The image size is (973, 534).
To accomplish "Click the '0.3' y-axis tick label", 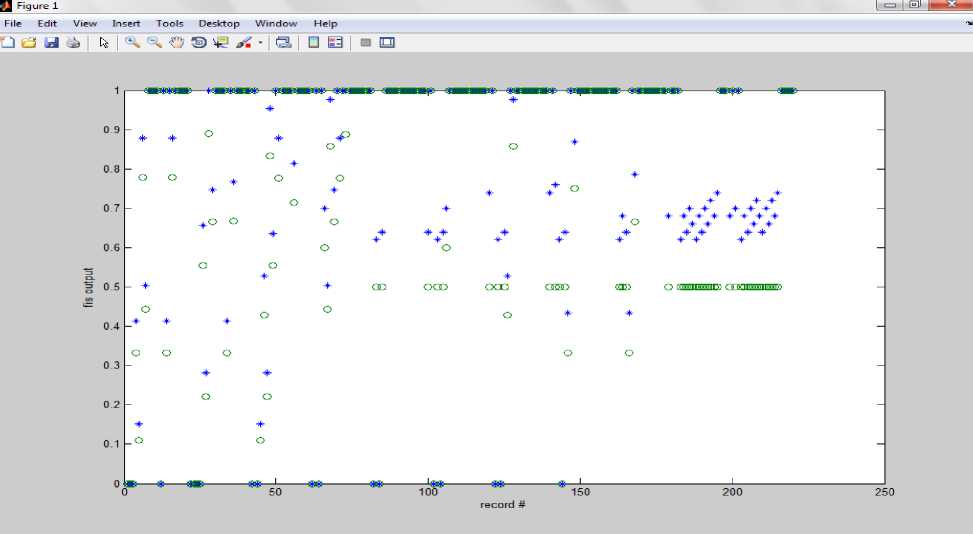I will [112, 366].
